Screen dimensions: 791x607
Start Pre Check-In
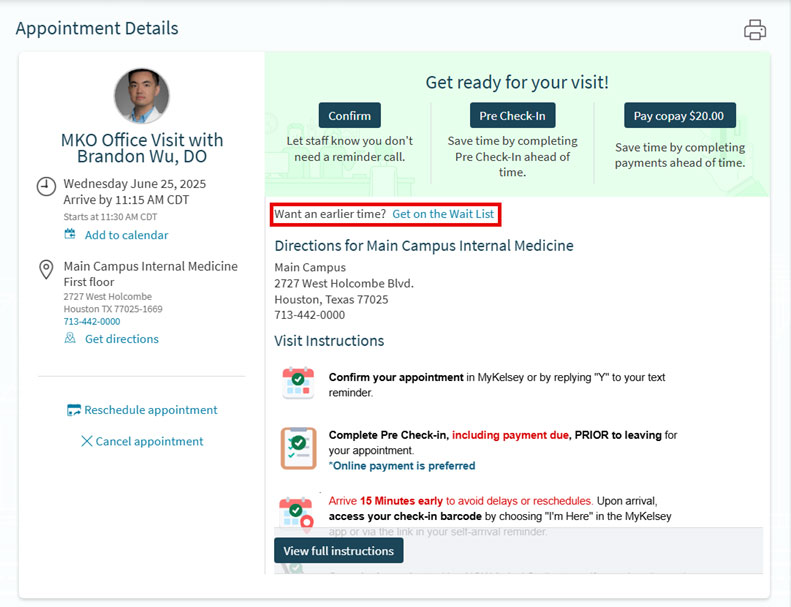point(513,115)
